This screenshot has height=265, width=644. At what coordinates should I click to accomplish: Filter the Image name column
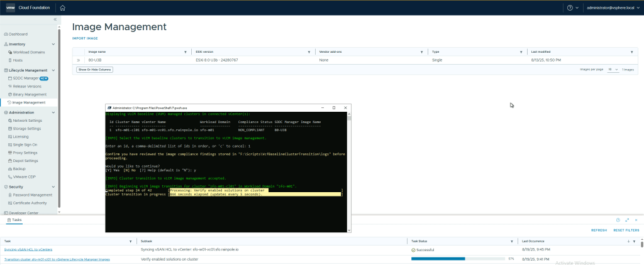[x=185, y=51]
